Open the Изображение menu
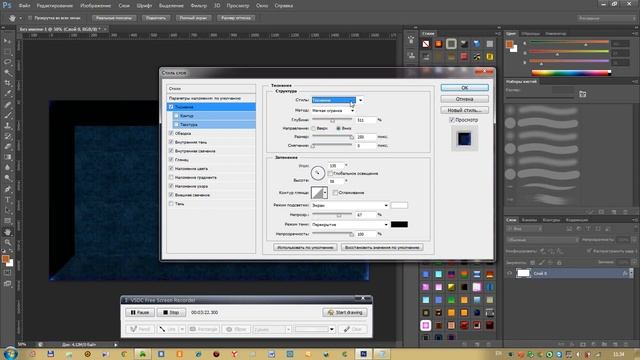Image resolution: width=640 pixels, height=360 pixels. (96, 6)
